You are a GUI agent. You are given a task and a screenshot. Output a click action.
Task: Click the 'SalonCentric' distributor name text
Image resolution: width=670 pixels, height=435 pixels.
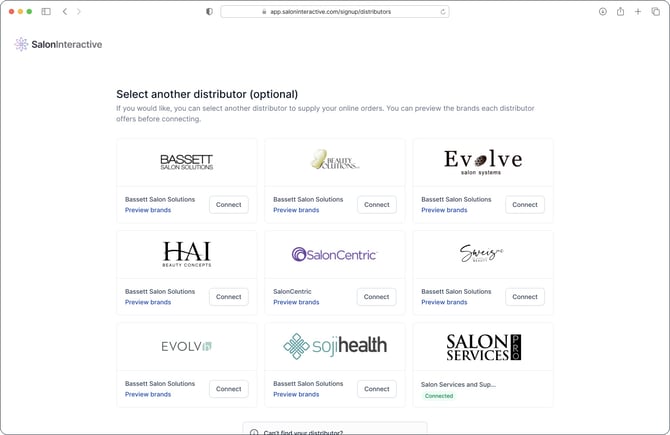[x=292, y=291]
